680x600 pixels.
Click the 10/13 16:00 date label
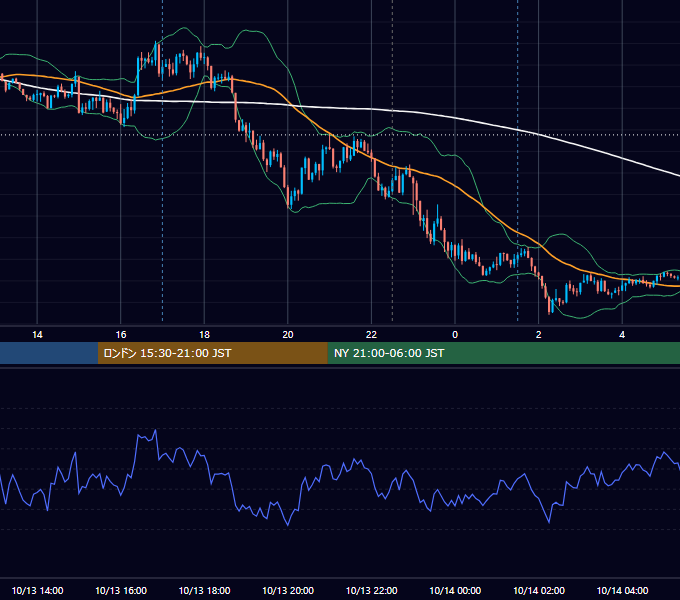121,590
